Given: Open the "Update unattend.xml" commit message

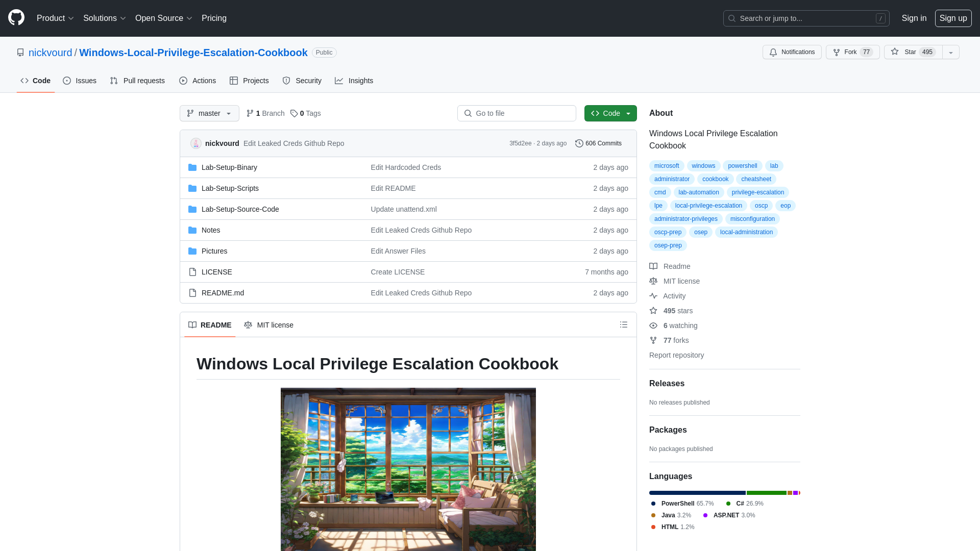Looking at the screenshot, I should tap(404, 209).
